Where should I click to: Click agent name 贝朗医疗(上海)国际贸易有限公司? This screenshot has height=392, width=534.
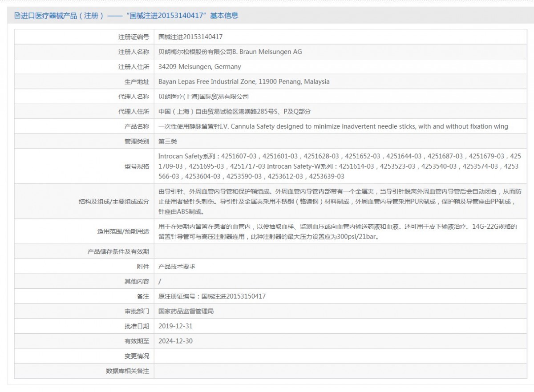click(203, 97)
